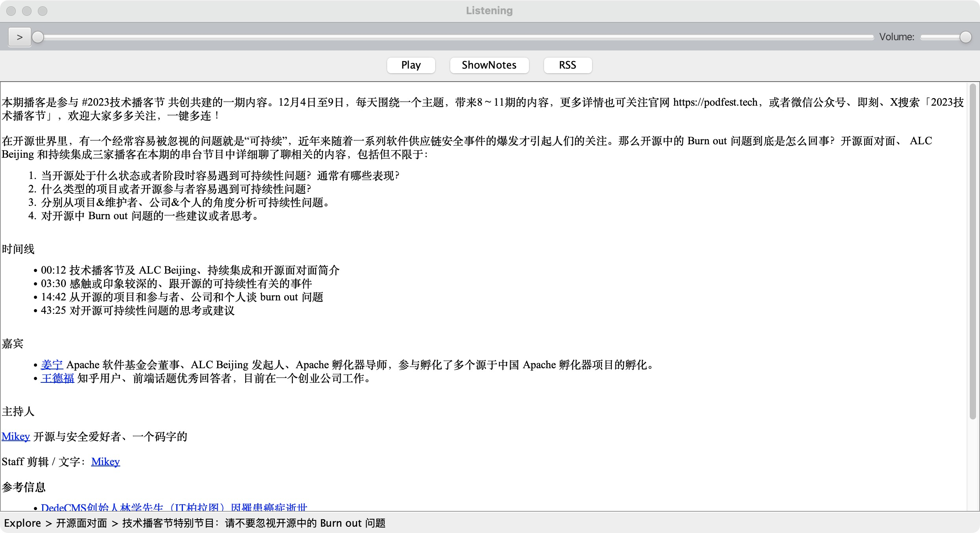The width and height of the screenshot is (980, 533).
Task: Click the Mikey host link
Action: pos(16,436)
